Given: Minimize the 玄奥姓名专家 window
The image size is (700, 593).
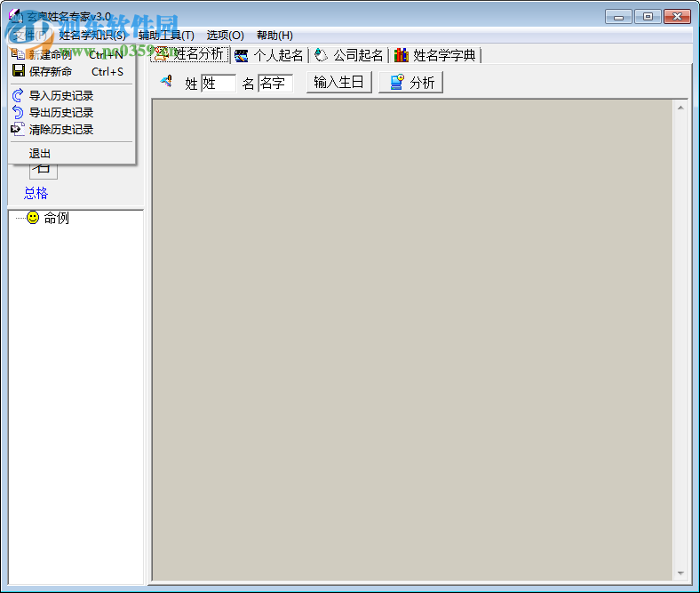Looking at the screenshot, I should tap(618, 17).
